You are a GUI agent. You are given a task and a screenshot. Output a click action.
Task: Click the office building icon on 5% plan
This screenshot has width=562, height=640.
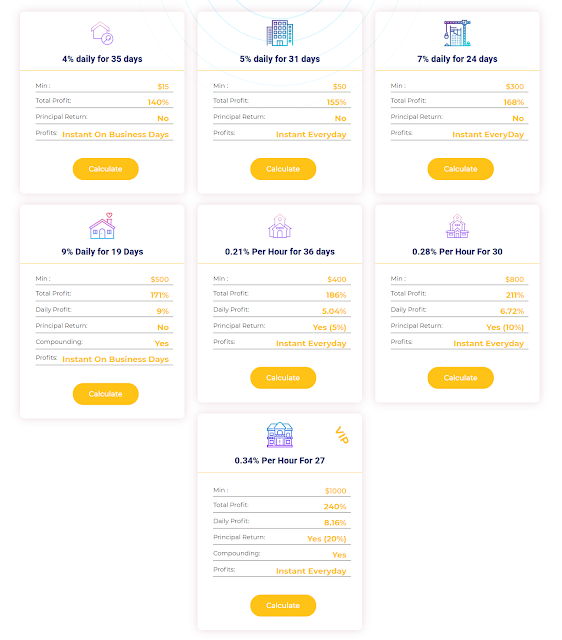click(280, 33)
